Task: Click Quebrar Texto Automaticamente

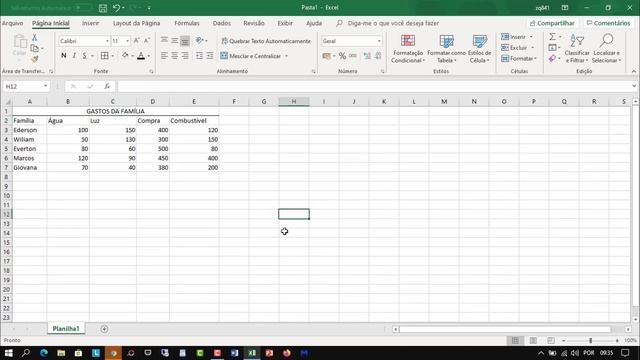Action: (266, 41)
